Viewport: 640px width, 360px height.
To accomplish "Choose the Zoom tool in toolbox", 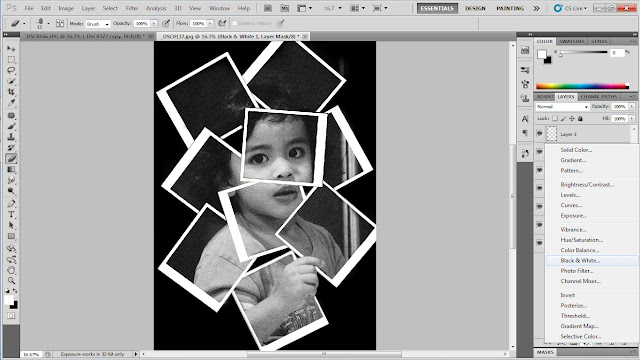I will pyautogui.click(x=11, y=281).
